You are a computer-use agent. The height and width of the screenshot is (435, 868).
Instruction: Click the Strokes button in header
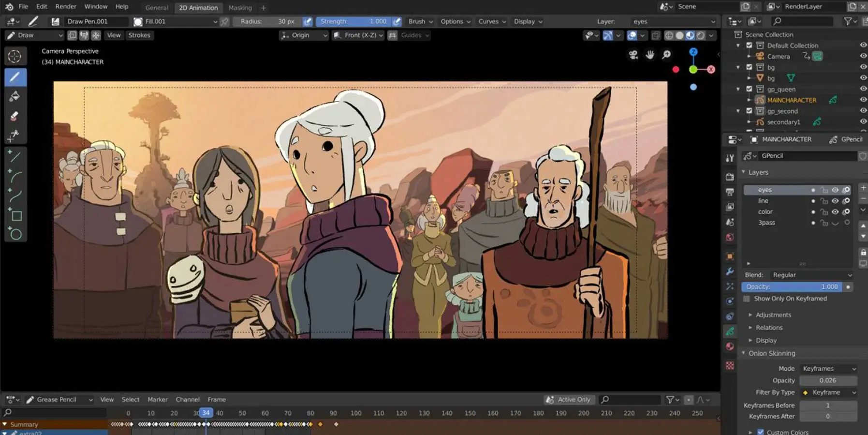click(139, 35)
